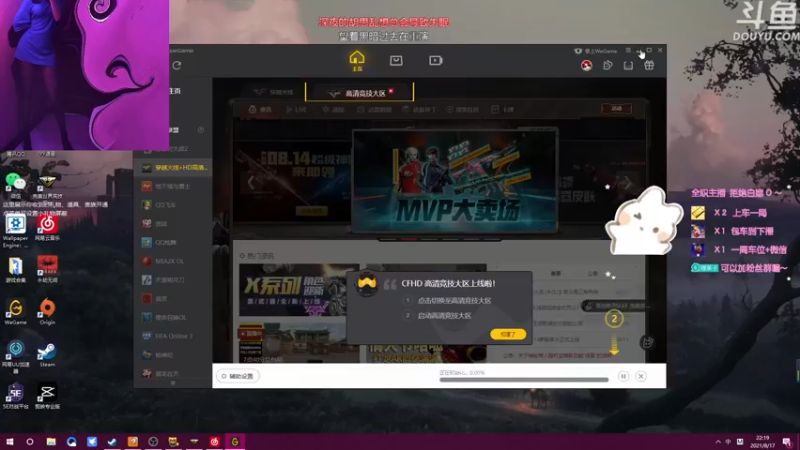The image size is (800, 450).
Task: Select QQ飞车 in the game list
Action: pyautogui.click(x=173, y=205)
